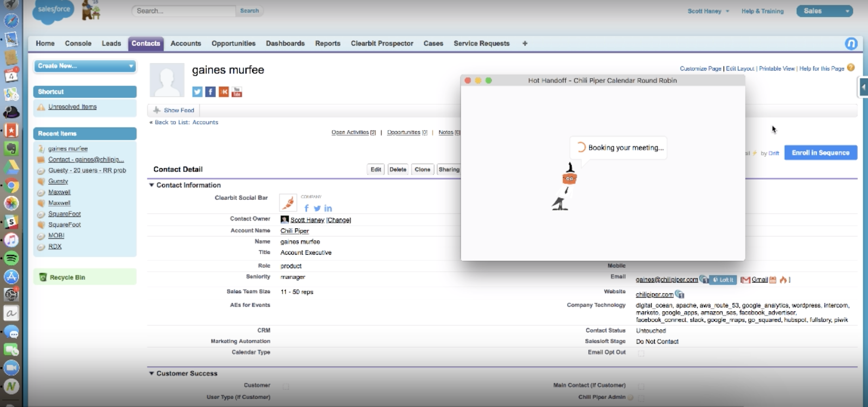
Task: Open help question mark icon for this page
Action: point(851,68)
